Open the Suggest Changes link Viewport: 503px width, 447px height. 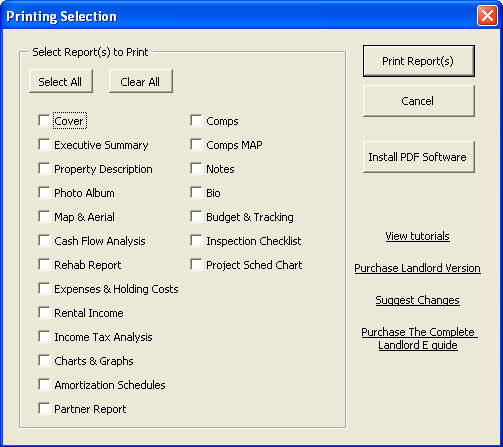(417, 300)
